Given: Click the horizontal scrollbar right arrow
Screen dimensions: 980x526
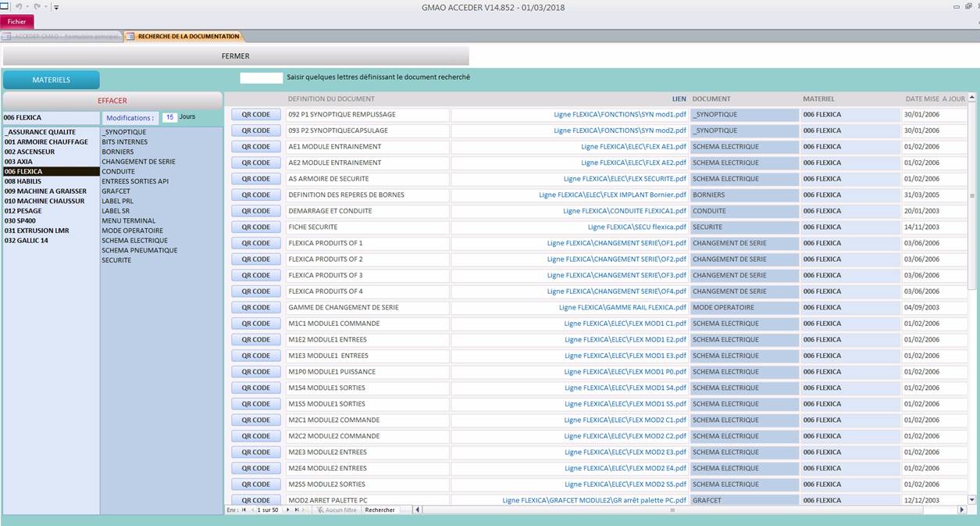Looking at the screenshot, I should click(x=962, y=510).
